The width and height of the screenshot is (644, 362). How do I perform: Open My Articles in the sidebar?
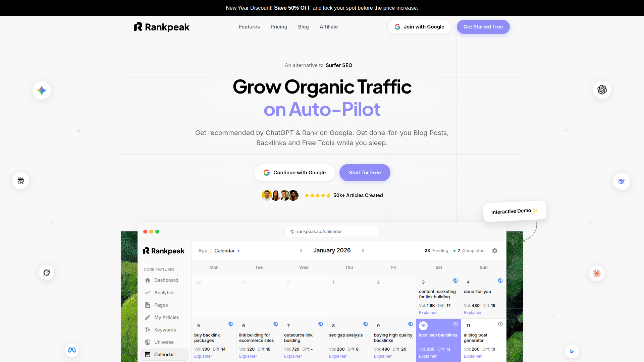point(166,317)
